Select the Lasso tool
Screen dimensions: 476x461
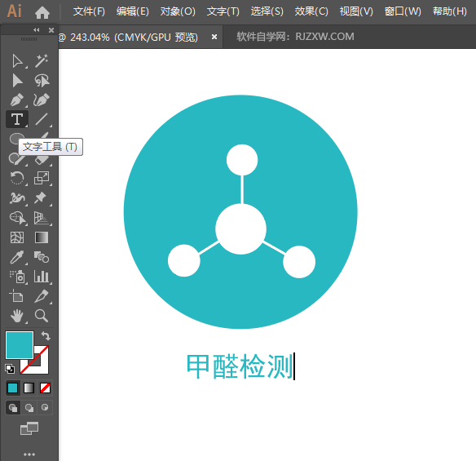(x=42, y=81)
